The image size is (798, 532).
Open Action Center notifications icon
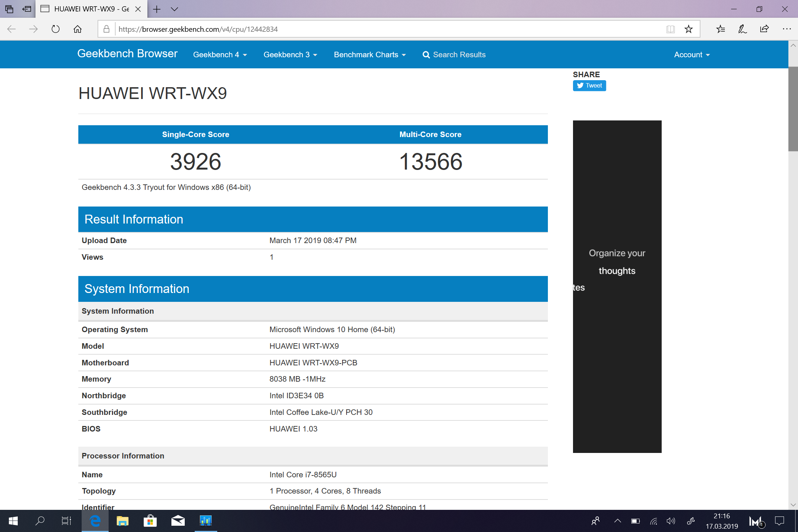coord(780,521)
